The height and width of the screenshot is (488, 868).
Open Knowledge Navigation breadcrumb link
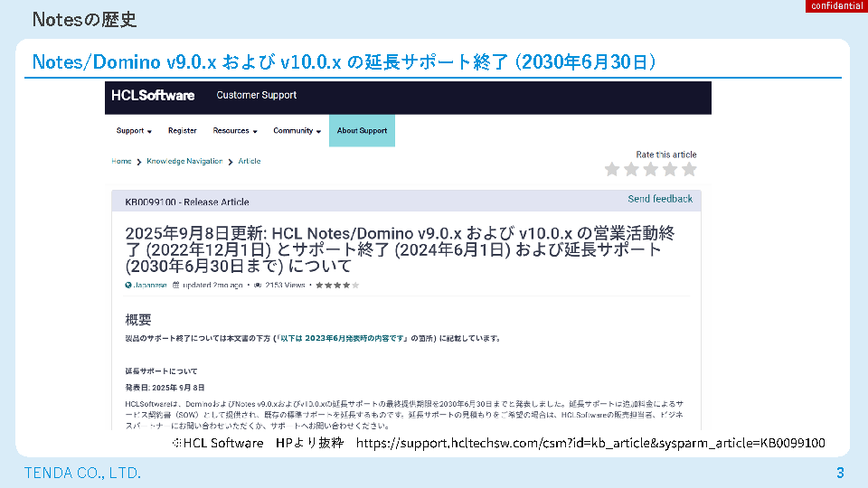(x=184, y=161)
